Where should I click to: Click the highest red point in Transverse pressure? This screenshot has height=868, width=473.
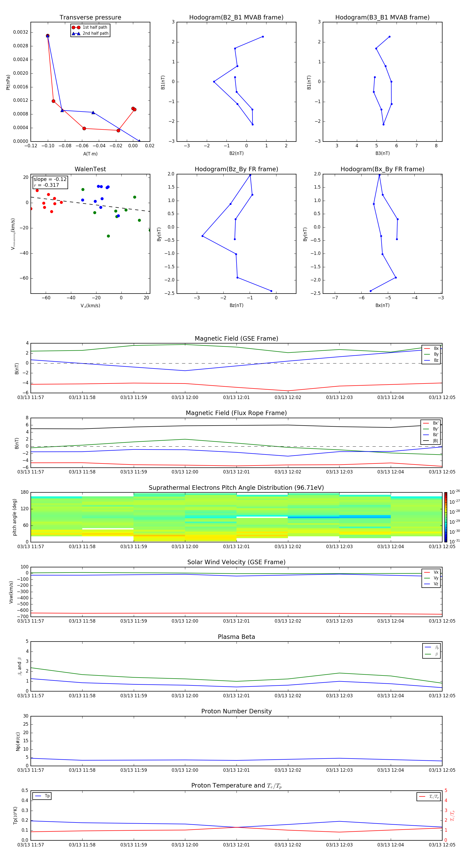(48, 36)
